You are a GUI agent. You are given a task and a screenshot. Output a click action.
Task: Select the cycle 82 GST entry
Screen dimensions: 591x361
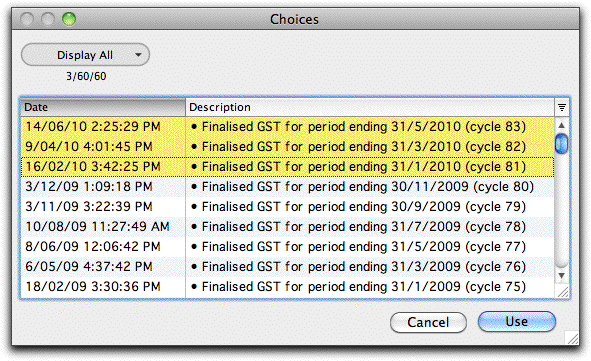pyautogui.click(x=288, y=147)
